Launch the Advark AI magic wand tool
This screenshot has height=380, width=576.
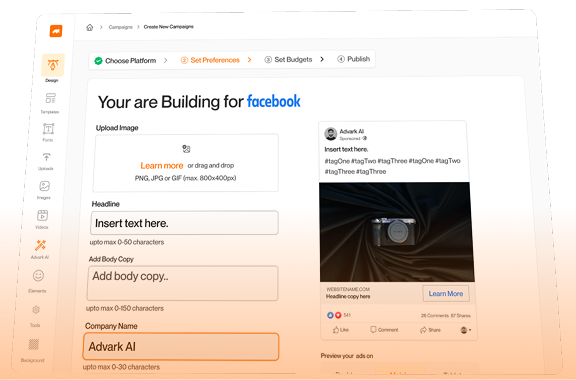(40, 245)
